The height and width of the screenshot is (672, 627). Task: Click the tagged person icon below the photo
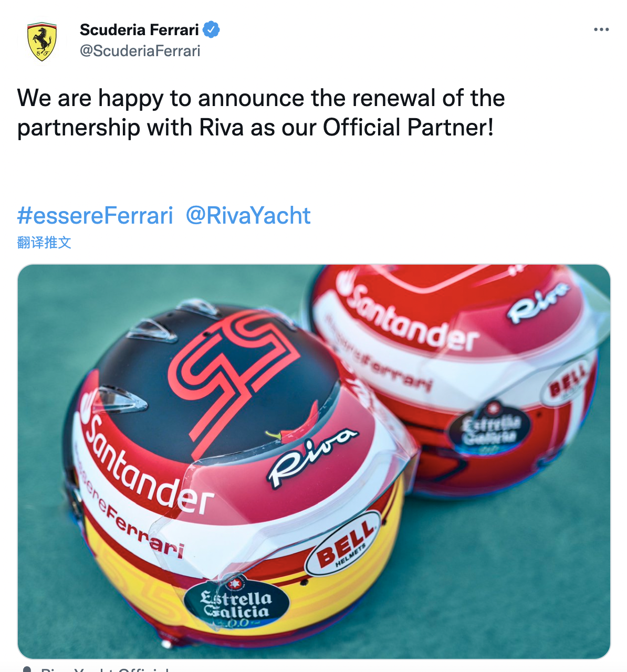[27, 669]
